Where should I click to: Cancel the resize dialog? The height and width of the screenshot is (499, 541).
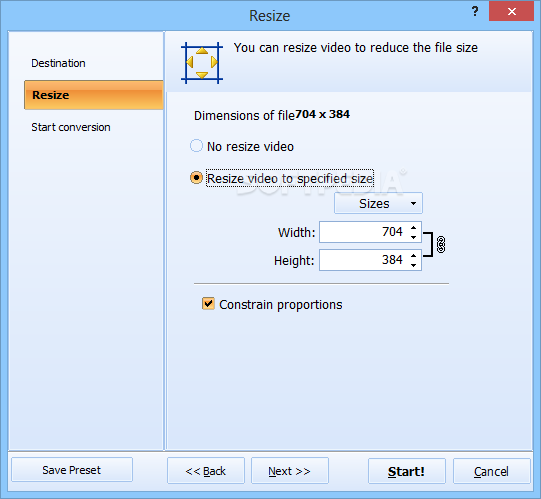(x=491, y=471)
